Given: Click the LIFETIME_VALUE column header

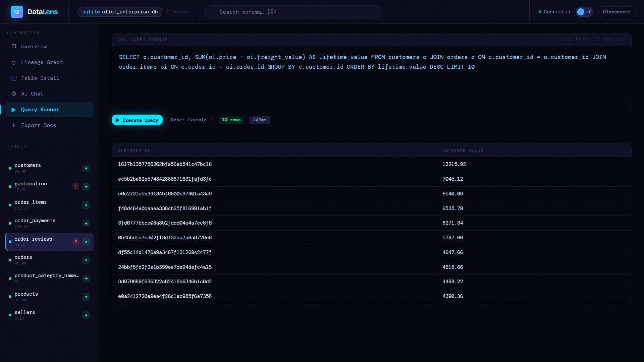Looking at the screenshot, I should [463, 151].
